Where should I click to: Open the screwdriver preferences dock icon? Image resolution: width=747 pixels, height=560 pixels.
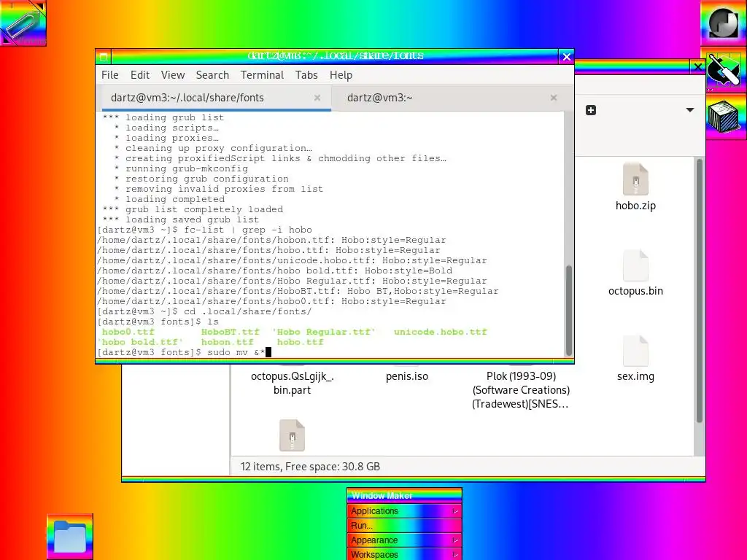pyautogui.click(x=723, y=69)
